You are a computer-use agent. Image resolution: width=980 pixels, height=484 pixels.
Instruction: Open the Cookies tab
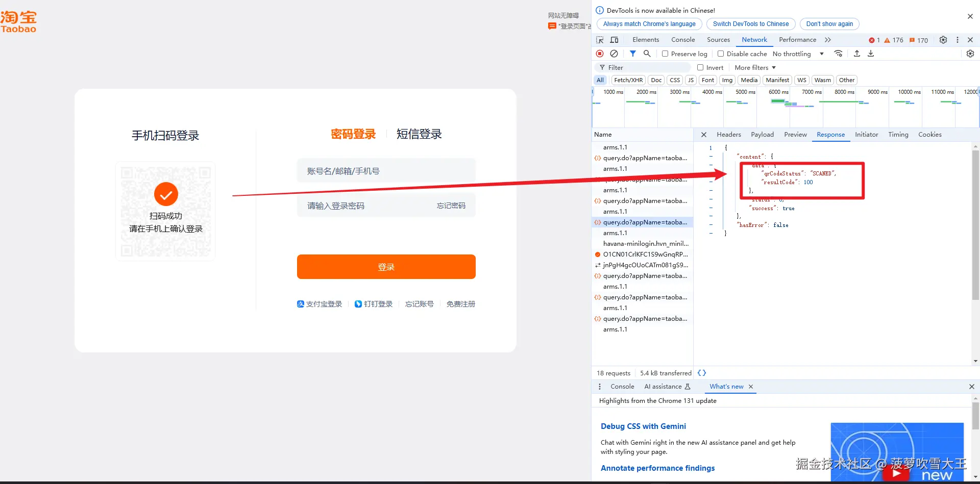tap(930, 135)
